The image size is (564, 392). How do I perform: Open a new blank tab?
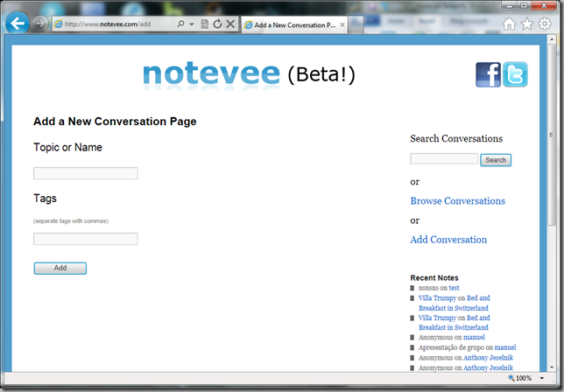coord(356,24)
